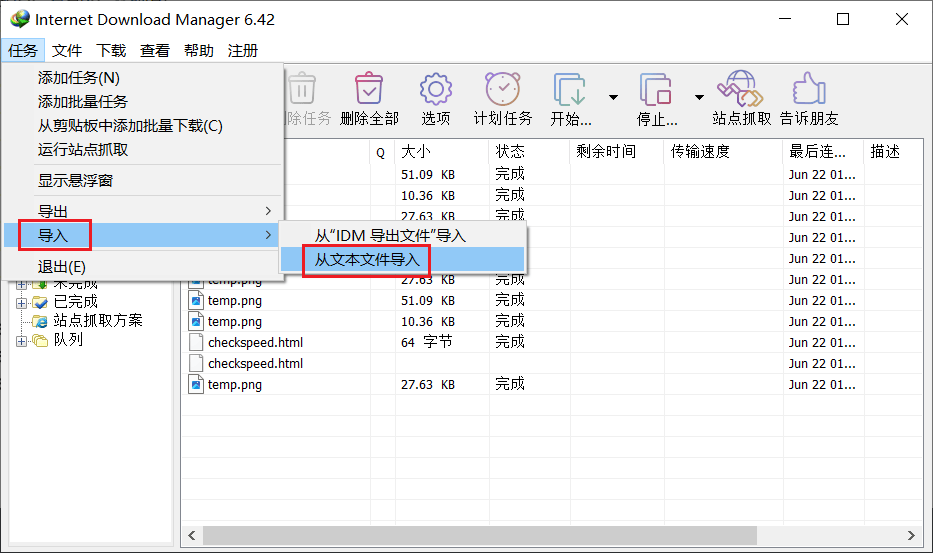
Task: Click Exit (退出) in the Tasks menu
Action: 62,266
